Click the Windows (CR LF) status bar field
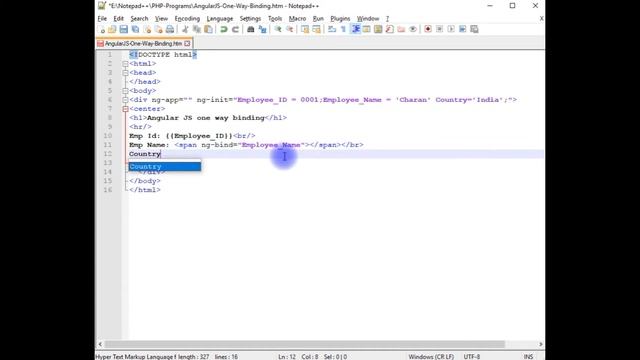The height and width of the screenshot is (360, 640). point(431,357)
